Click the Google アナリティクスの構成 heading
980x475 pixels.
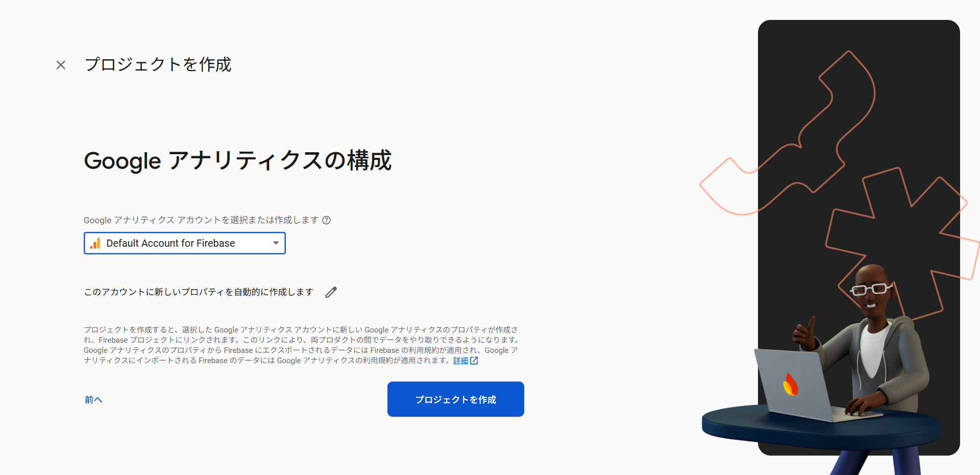pyautogui.click(x=238, y=160)
